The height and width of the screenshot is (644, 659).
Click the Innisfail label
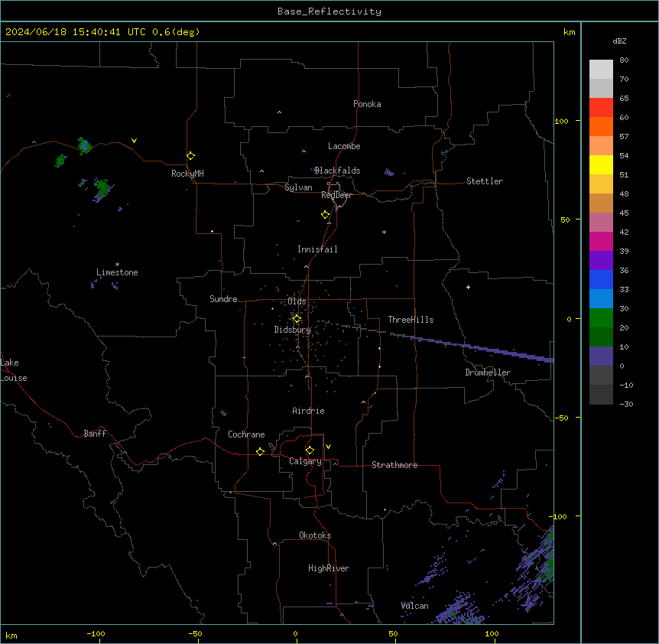(317, 249)
